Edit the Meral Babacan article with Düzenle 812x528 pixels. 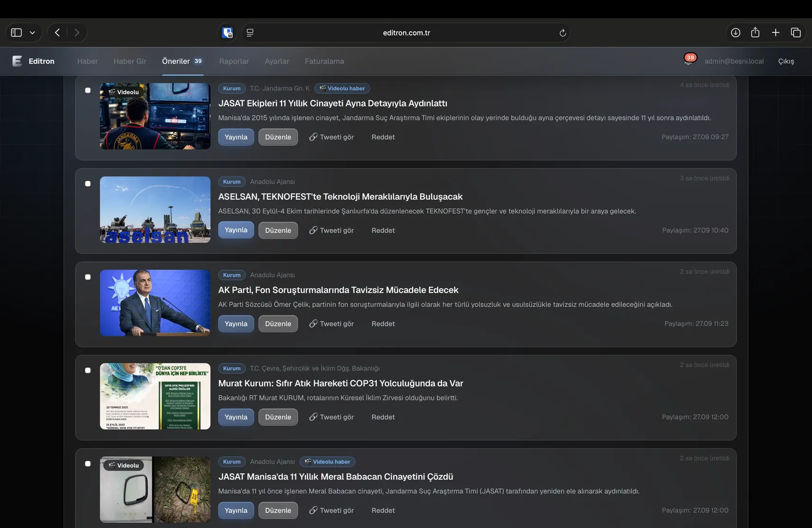pos(278,510)
